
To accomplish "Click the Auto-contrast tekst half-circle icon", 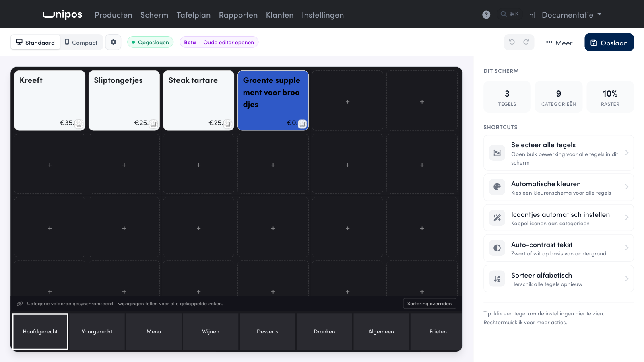I will pos(497,248).
